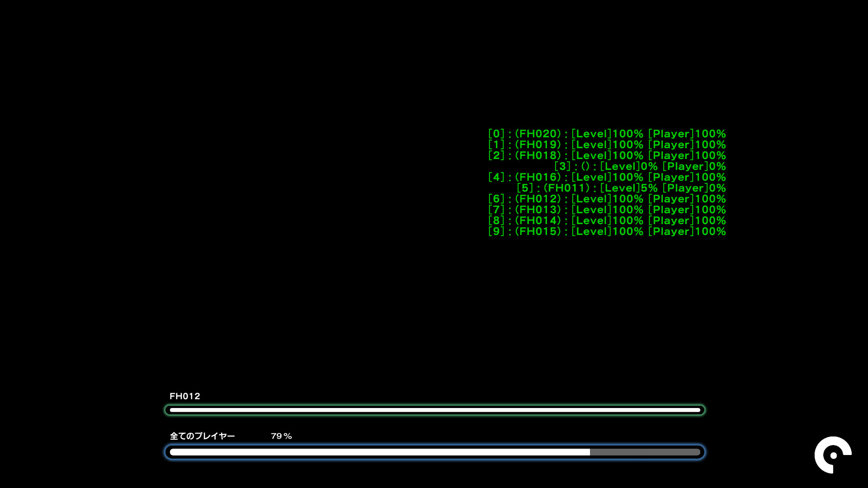868x488 pixels.
Task: Click the FH012 level progress bar
Action: click(434, 410)
